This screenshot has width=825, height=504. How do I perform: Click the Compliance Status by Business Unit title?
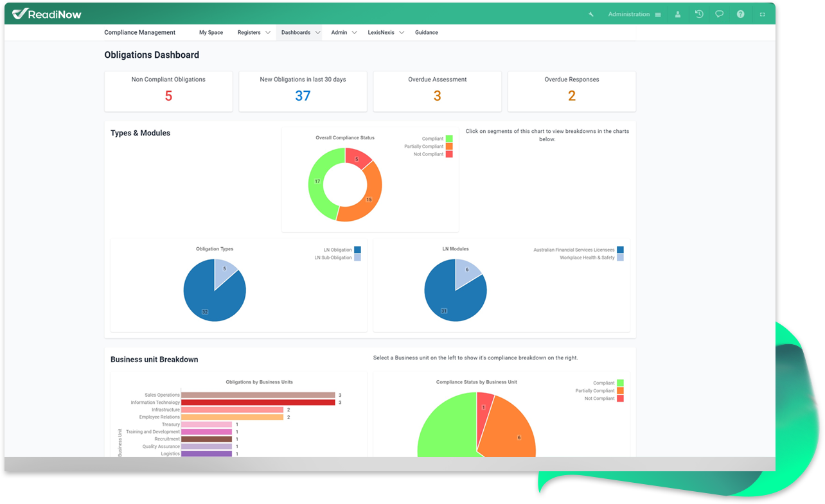[476, 382]
